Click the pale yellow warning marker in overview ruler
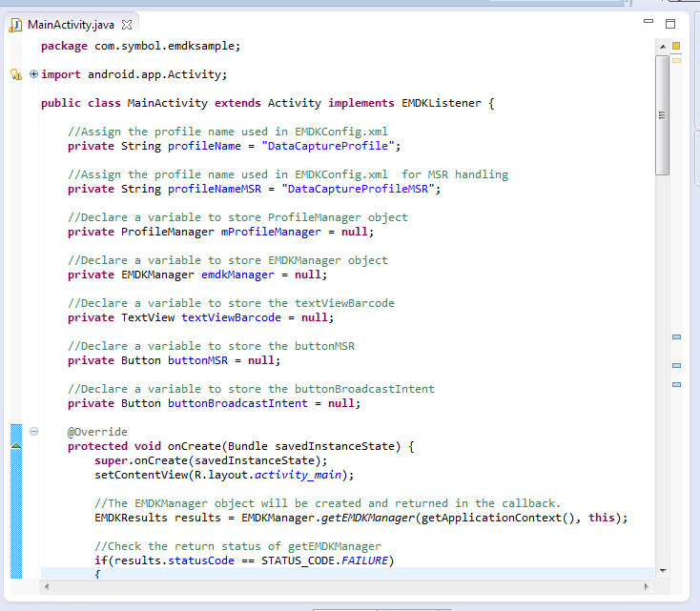700x611 pixels. tap(676, 60)
